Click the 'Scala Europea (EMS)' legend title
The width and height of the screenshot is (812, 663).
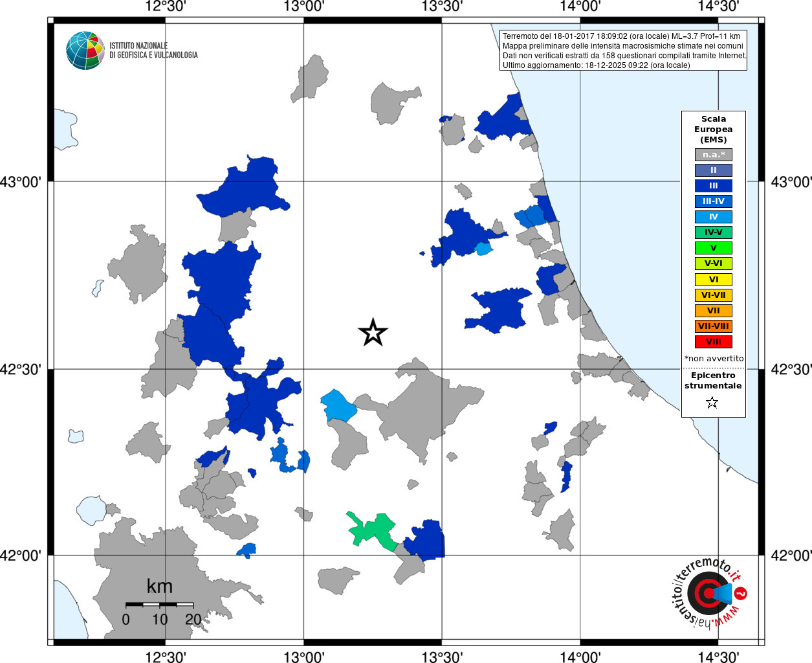[714, 129]
